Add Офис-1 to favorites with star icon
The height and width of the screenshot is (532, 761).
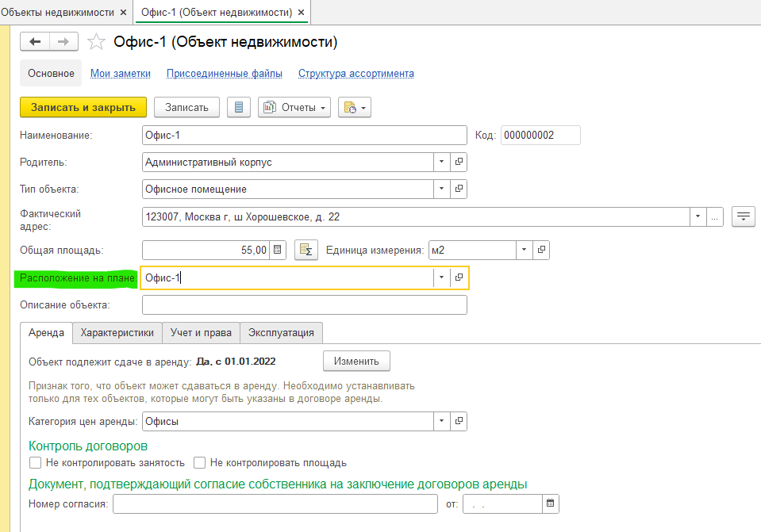tap(96, 42)
